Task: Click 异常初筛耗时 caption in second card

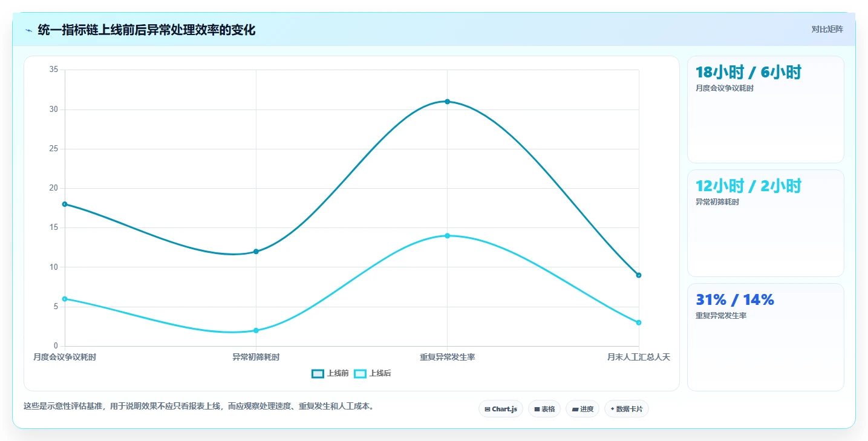Action: [x=717, y=202]
